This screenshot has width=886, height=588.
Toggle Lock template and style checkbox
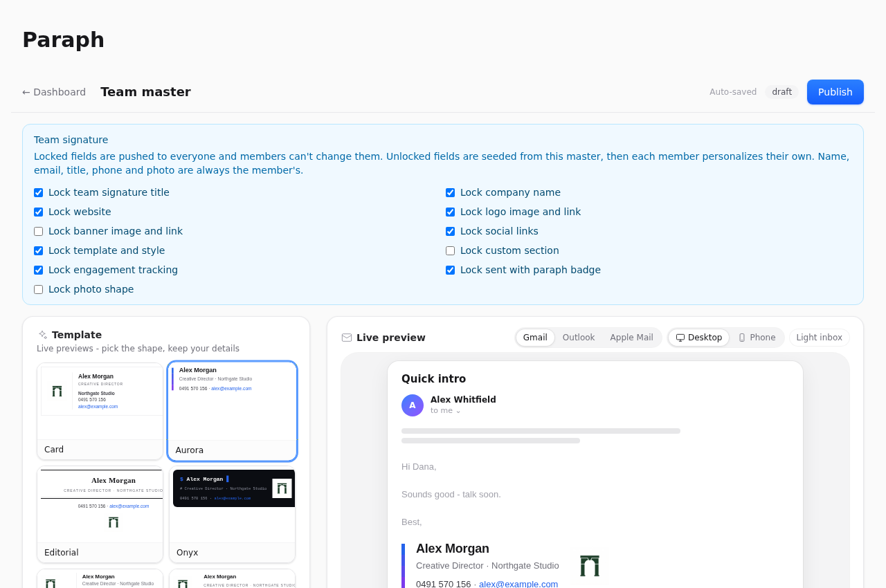39,251
